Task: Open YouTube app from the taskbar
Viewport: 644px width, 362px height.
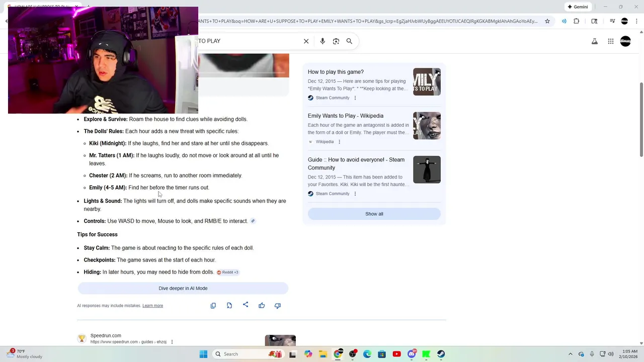Action: [396, 354]
